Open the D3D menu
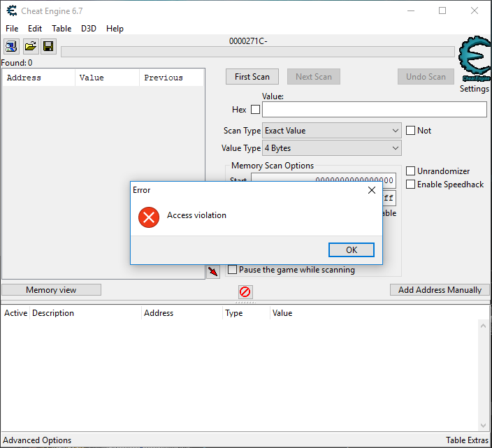 [89, 29]
